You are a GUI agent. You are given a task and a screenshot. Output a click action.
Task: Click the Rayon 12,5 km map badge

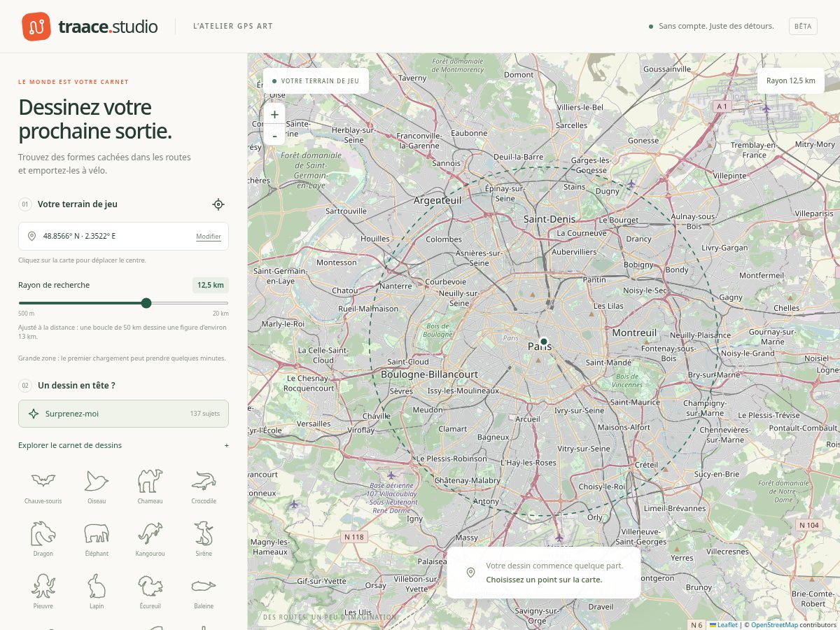(x=790, y=80)
